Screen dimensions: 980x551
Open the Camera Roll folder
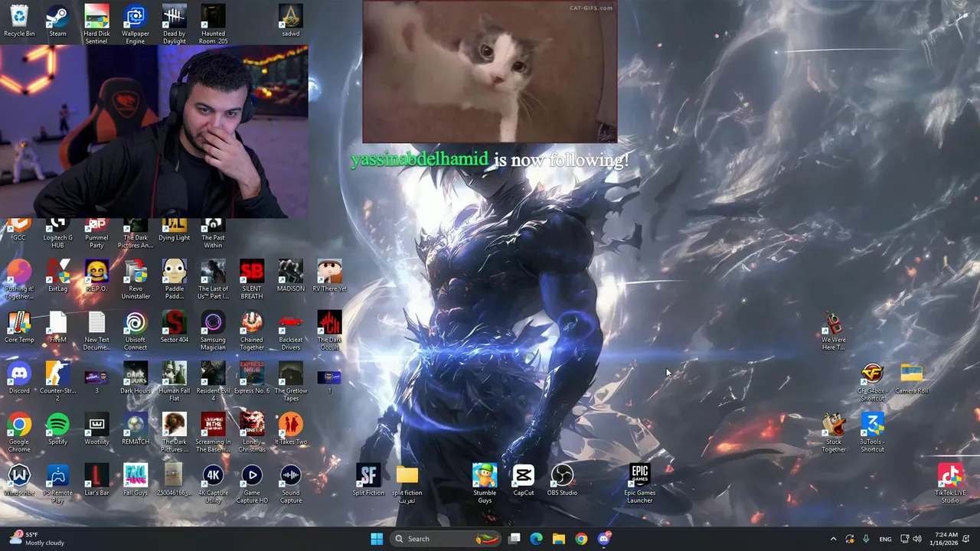(x=911, y=378)
